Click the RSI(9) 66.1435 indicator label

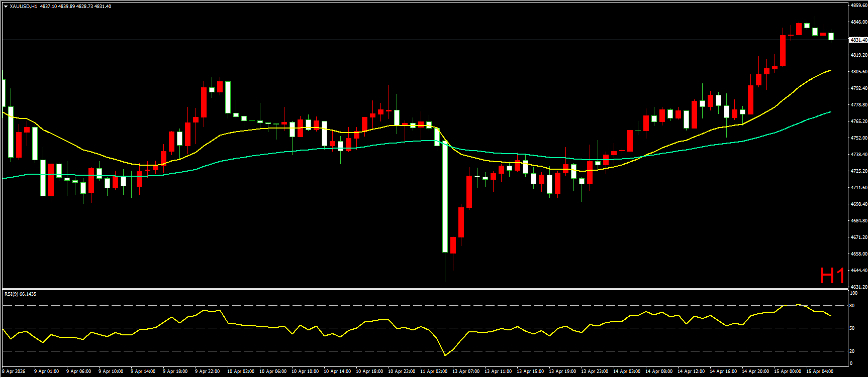pos(20,294)
